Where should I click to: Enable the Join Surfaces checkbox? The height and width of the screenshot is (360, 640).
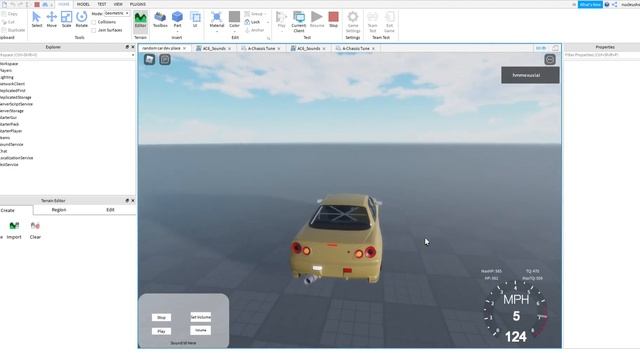tap(94, 30)
